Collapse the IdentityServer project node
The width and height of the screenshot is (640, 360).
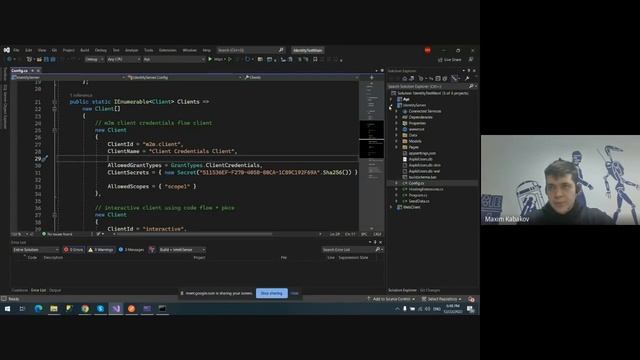[391, 105]
